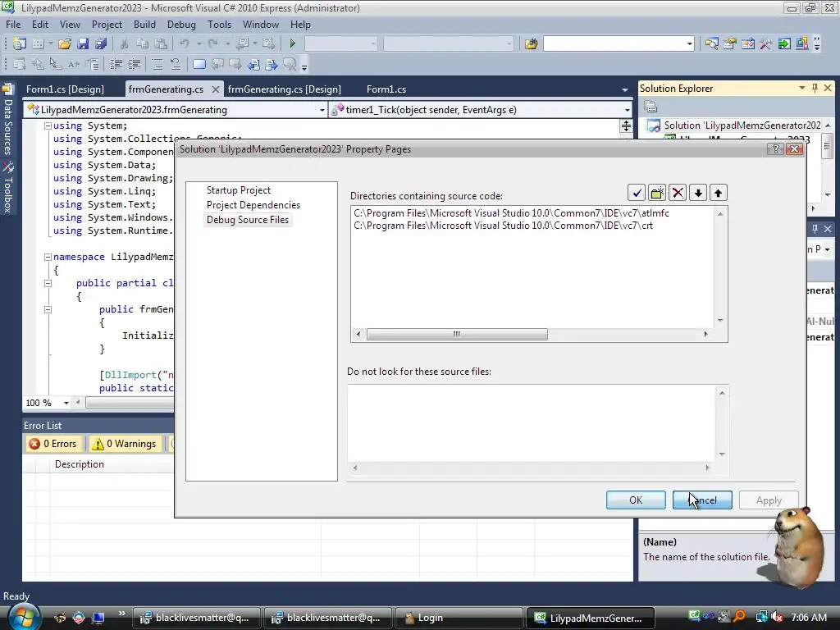Click the source directories horizontal scrollbar thumb

457,335
